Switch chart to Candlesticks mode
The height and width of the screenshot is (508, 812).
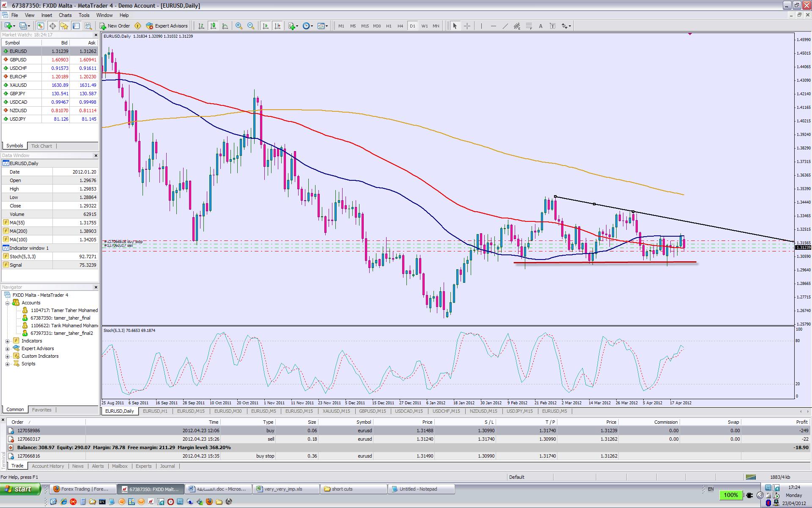[213, 26]
